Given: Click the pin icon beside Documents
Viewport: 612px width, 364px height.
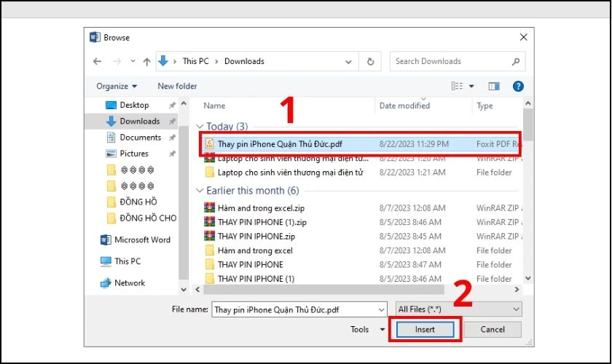Looking at the screenshot, I should pos(172,138).
